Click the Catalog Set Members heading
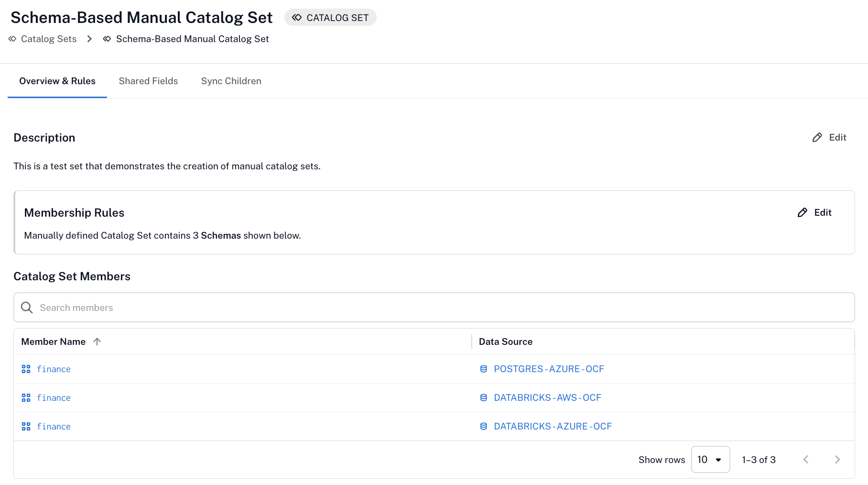Viewport: 868px width, 485px height. click(72, 276)
